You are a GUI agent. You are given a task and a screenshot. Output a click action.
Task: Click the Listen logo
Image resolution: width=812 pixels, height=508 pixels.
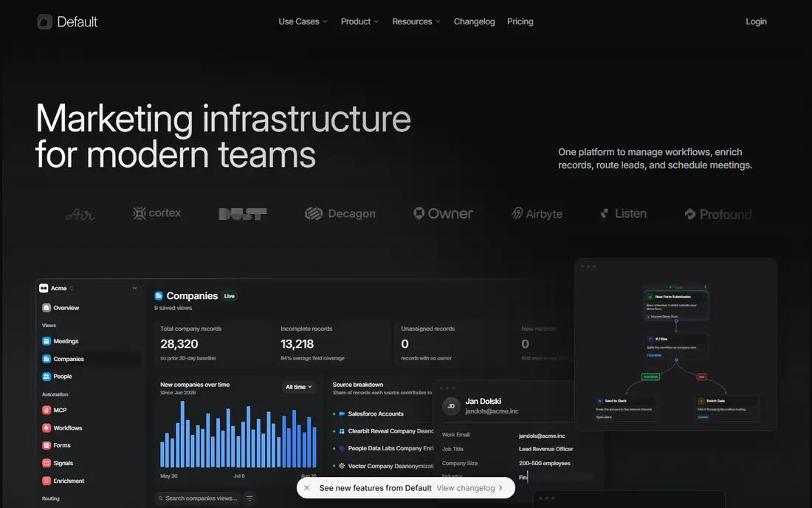coord(623,213)
